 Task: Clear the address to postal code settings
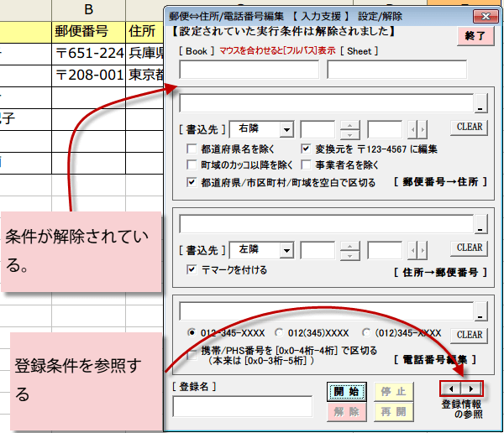click(469, 248)
